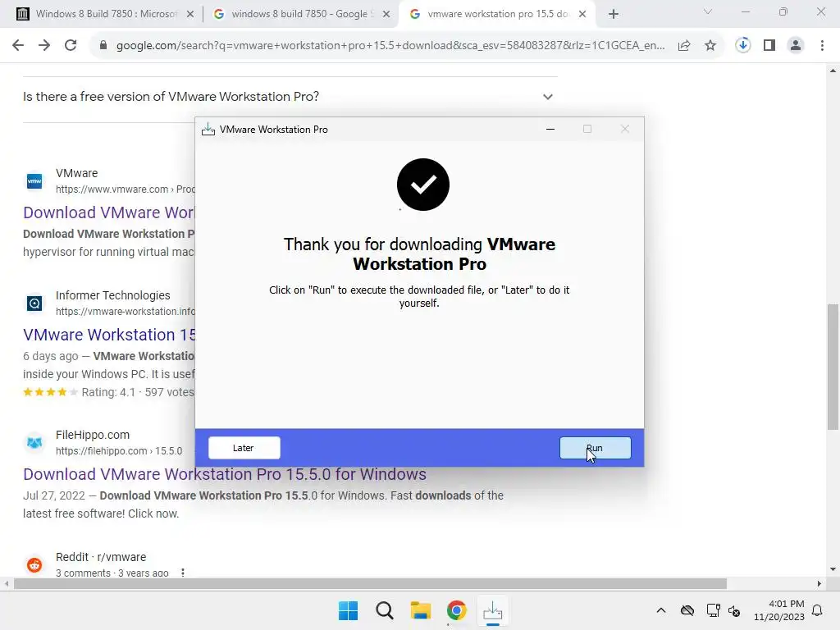Image resolution: width=840 pixels, height=630 pixels.
Task: Open the Chrome downloads icon
Action: pos(743,46)
